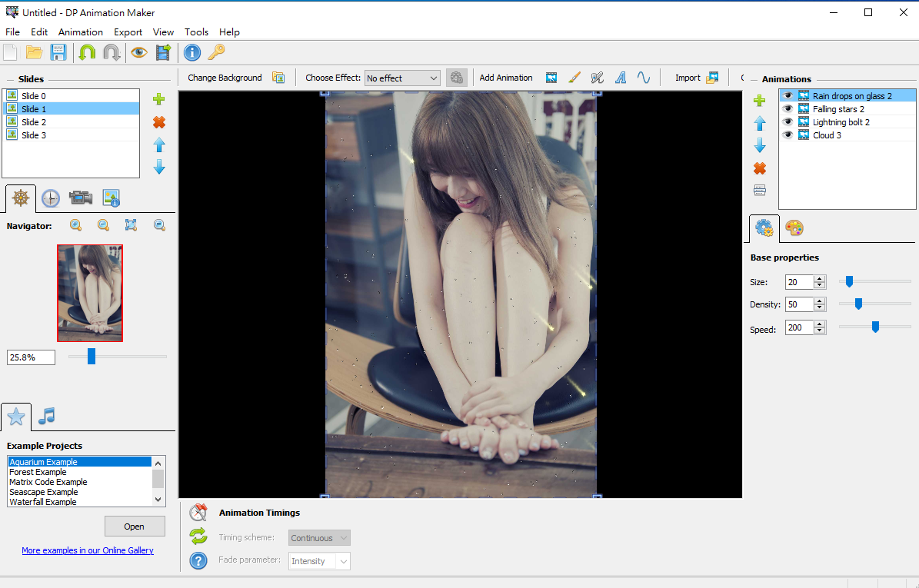919x588 pixels.
Task: Open the Choose Effect dropdown
Action: (401, 78)
